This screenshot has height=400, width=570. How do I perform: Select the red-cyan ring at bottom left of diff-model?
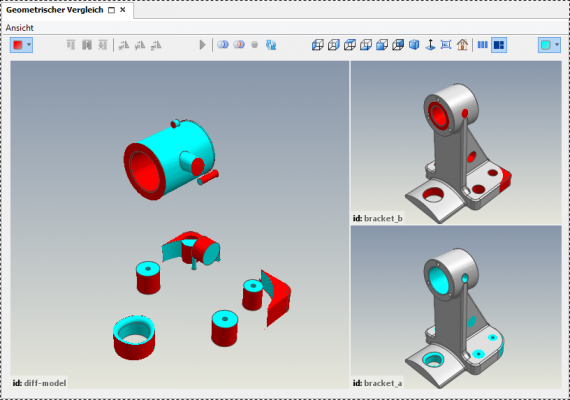134,337
